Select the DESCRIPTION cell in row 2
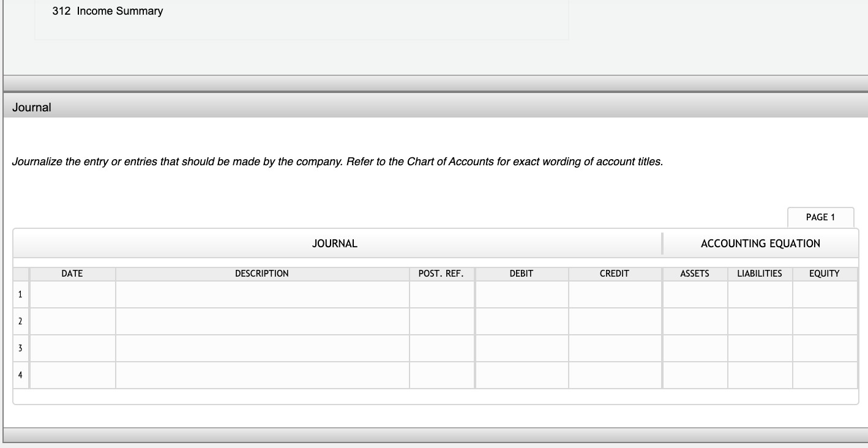 pos(262,321)
